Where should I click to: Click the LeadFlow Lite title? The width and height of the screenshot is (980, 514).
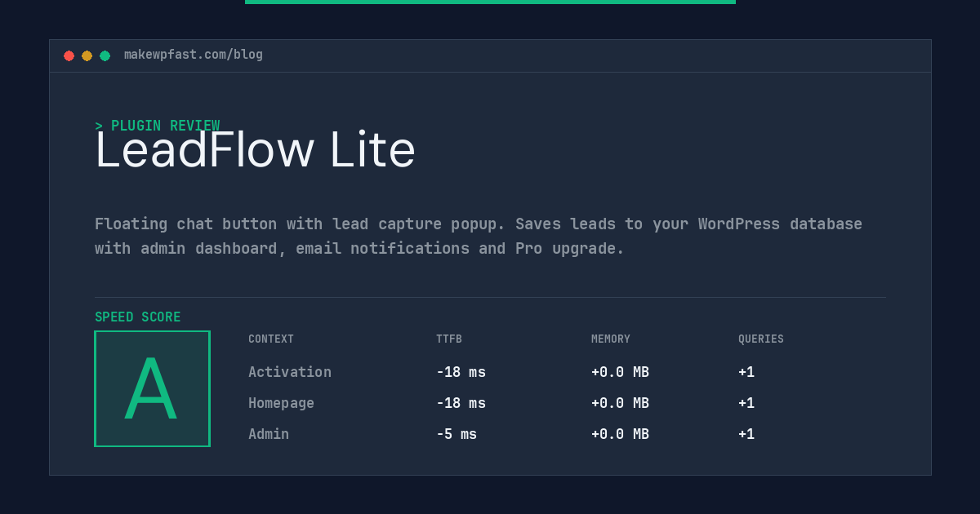pyautogui.click(x=255, y=150)
